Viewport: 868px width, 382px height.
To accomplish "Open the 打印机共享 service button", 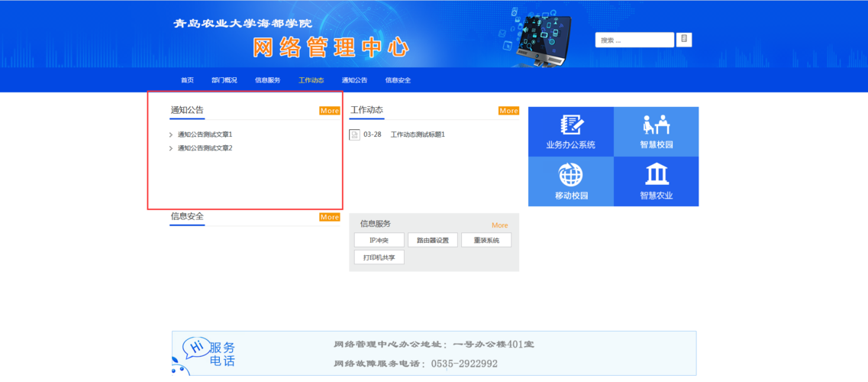I will 379,257.
